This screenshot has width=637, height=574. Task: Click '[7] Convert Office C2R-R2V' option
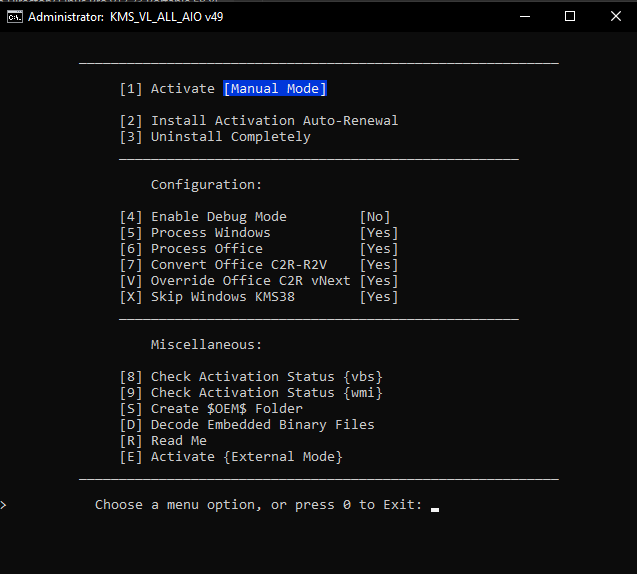223,264
